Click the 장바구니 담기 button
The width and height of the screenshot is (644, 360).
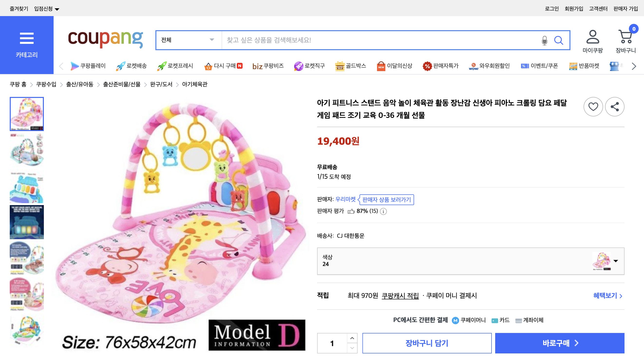[427, 343]
